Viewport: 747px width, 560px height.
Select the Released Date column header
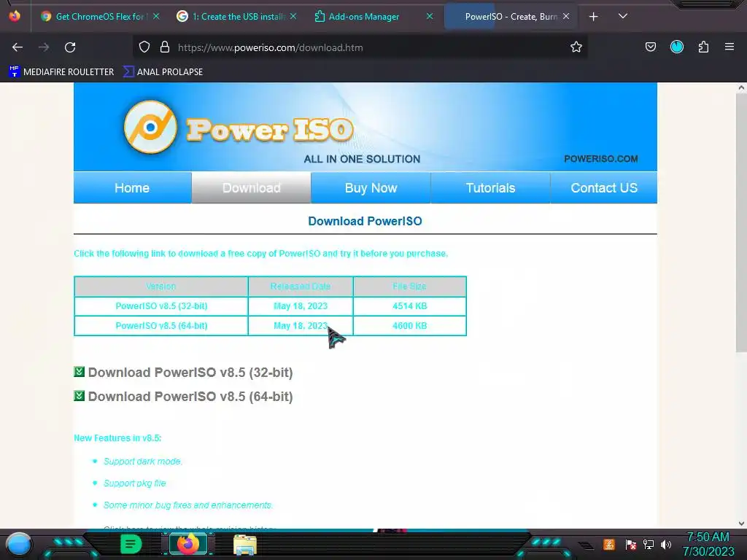pyautogui.click(x=301, y=286)
